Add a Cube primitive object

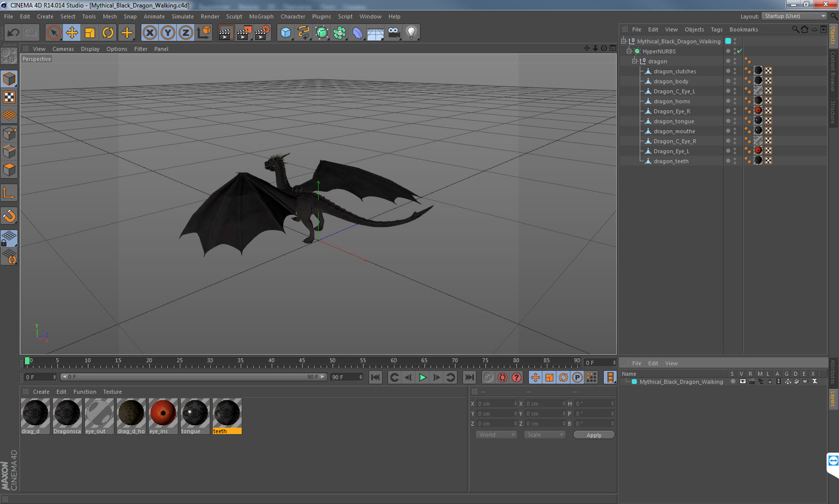pyautogui.click(x=286, y=33)
